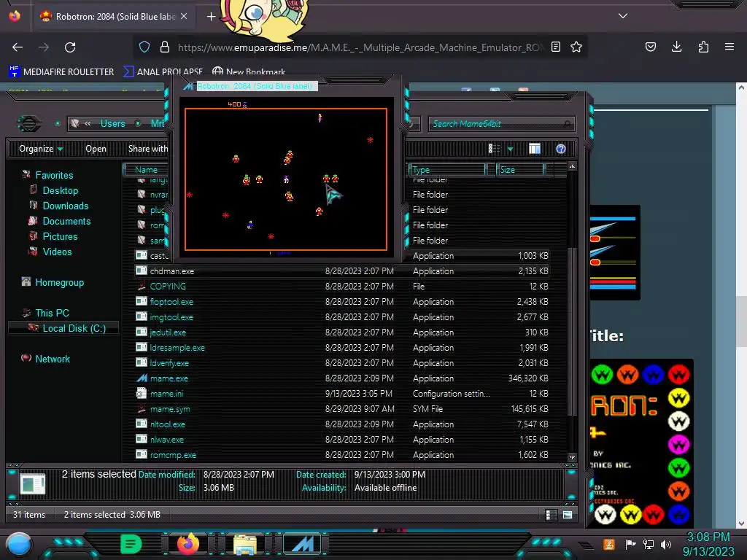Select nlwav.exe in file list
Viewport: 747px width, 560px height.
(167, 440)
